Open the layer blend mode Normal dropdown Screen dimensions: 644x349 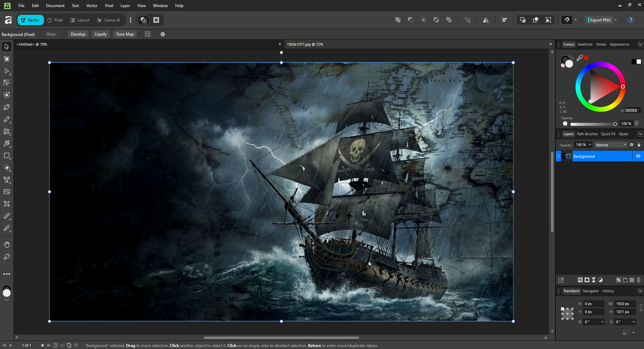611,145
